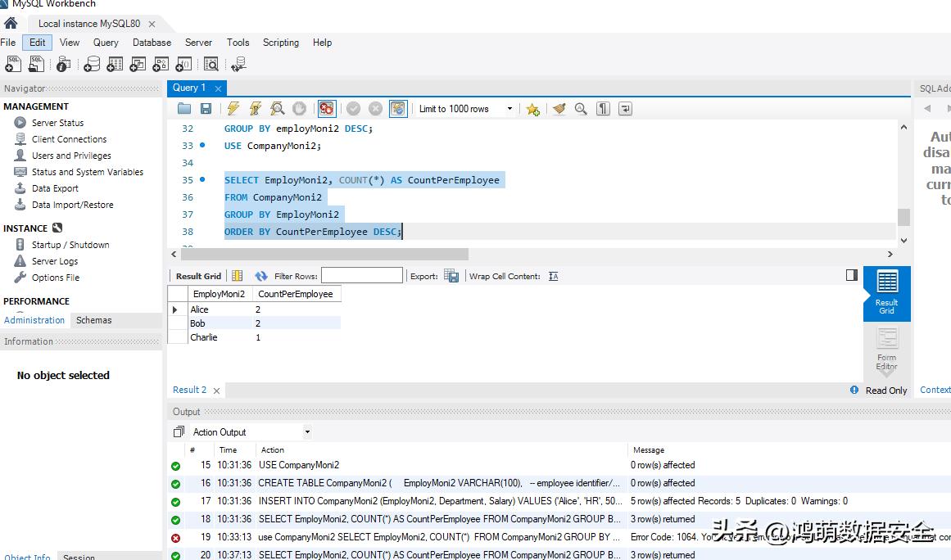Open the object inspector icon in main toolbar

[x=64, y=64]
